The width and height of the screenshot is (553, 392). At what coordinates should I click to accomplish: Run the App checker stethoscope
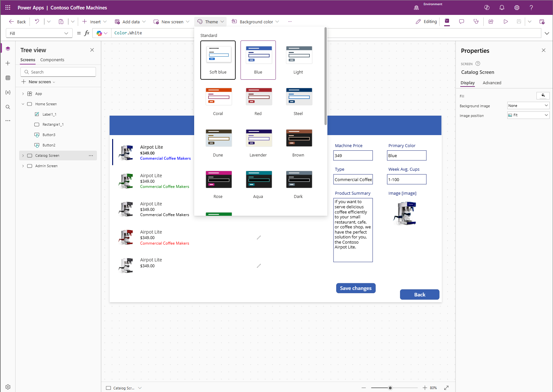click(x=476, y=22)
